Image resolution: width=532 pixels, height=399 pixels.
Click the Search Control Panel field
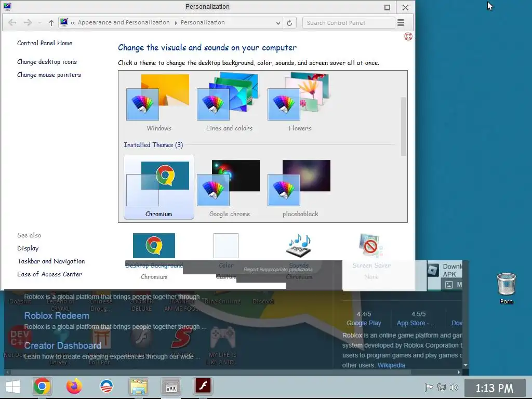(x=349, y=23)
